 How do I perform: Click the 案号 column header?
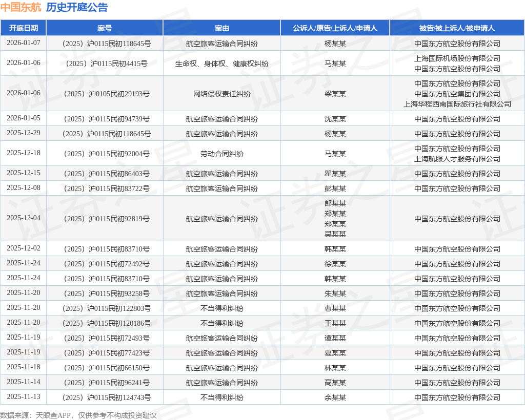(x=105, y=28)
